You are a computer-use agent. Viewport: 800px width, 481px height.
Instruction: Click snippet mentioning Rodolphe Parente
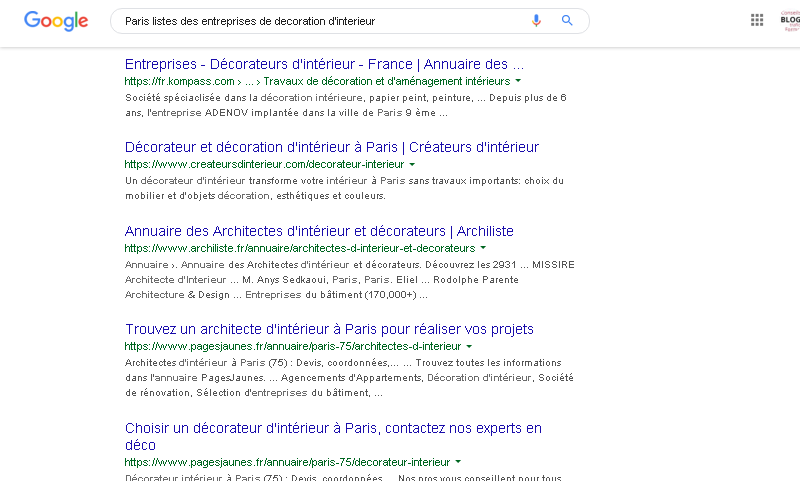pos(349,280)
